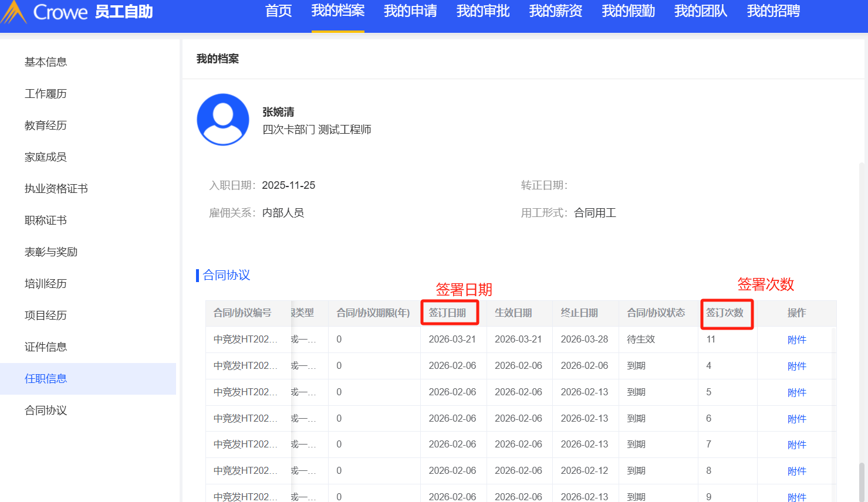This screenshot has width=868, height=502.
Task: Open 培训经历 in the sidebar
Action: tap(46, 284)
